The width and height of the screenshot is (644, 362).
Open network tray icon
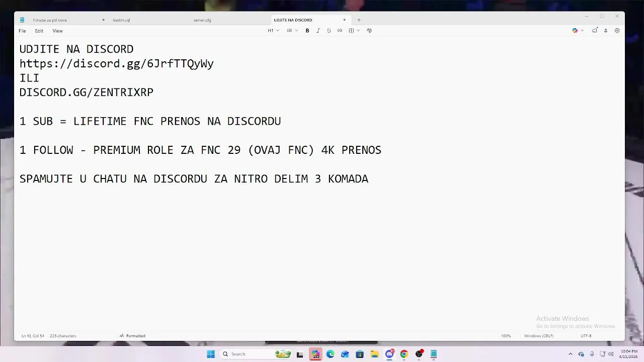(x=602, y=354)
